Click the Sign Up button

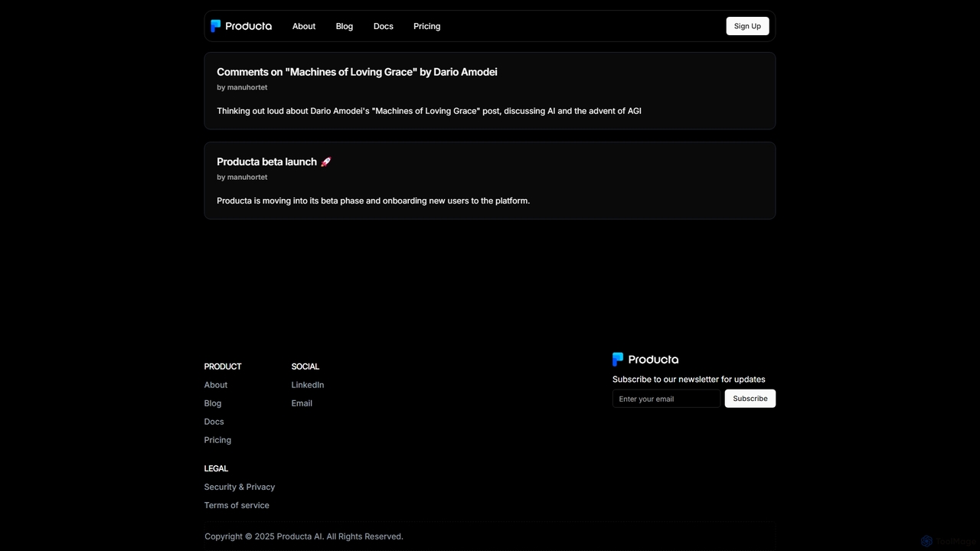pos(747,26)
